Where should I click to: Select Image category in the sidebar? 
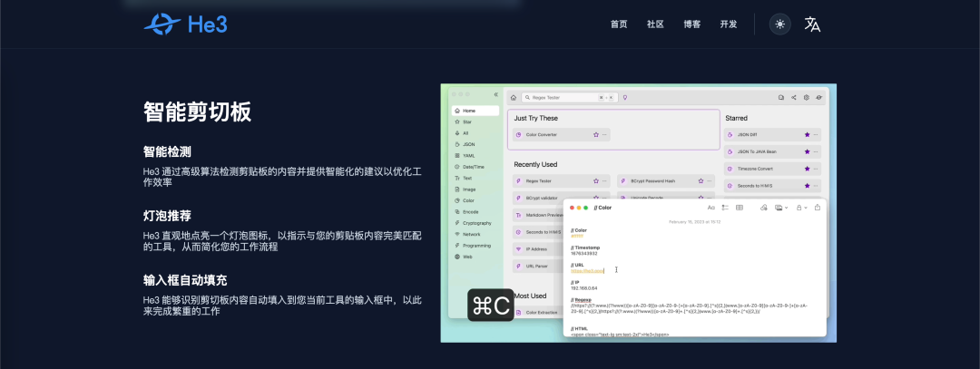tap(475, 189)
